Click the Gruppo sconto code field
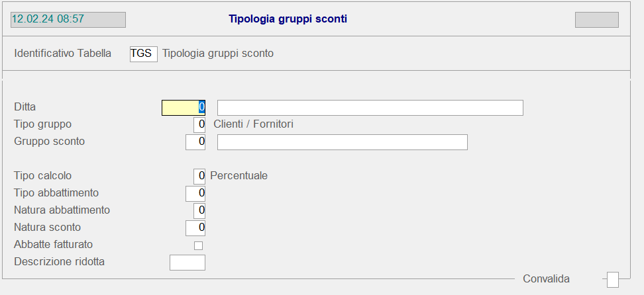The width and height of the screenshot is (644, 295). click(x=195, y=142)
